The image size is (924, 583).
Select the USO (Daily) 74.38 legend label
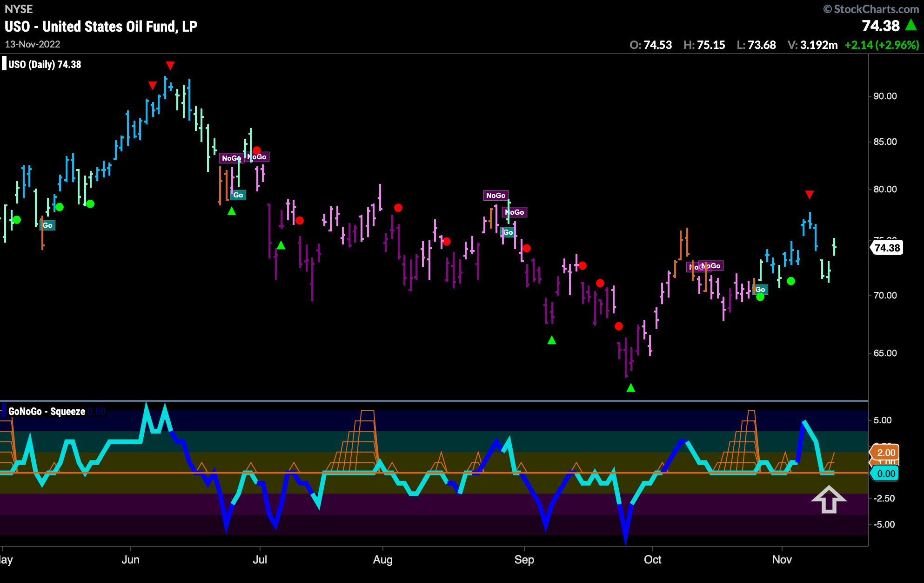click(x=45, y=64)
